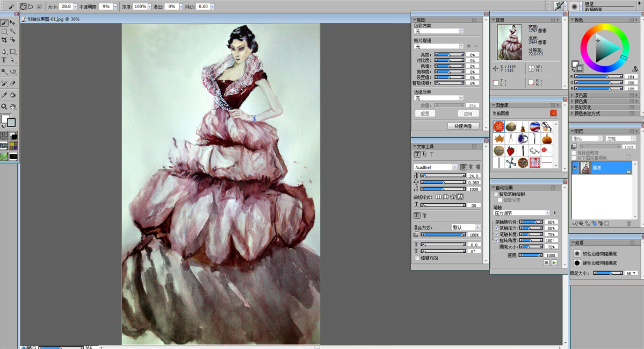Toggle visibility eye of 画布 layer
Screen dimensions: 644x349
click(575, 168)
